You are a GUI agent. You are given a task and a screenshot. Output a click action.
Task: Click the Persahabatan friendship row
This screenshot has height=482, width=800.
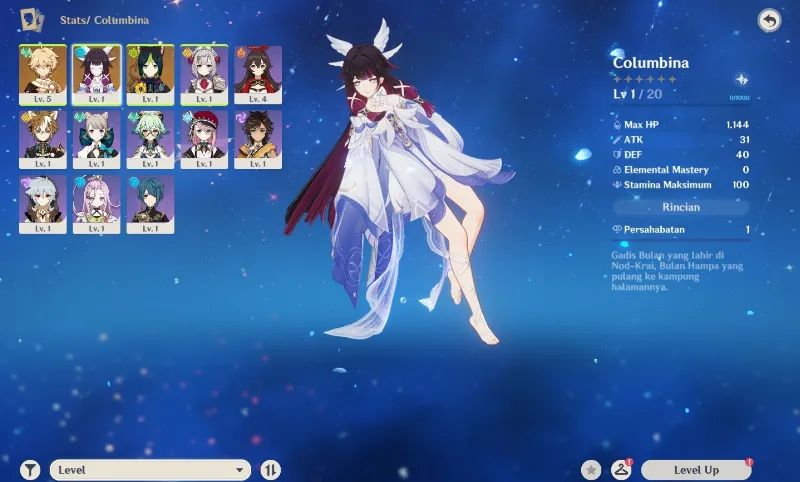[681, 230]
